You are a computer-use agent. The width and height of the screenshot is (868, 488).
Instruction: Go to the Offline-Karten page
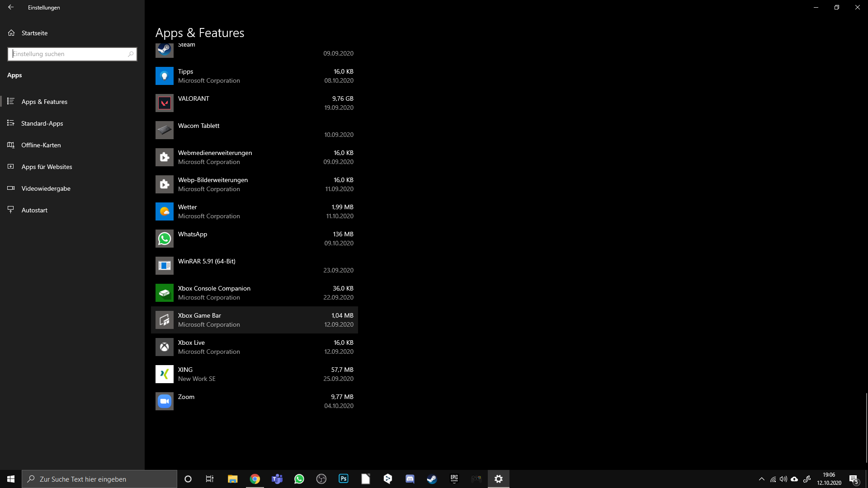[x=41, y=145]
